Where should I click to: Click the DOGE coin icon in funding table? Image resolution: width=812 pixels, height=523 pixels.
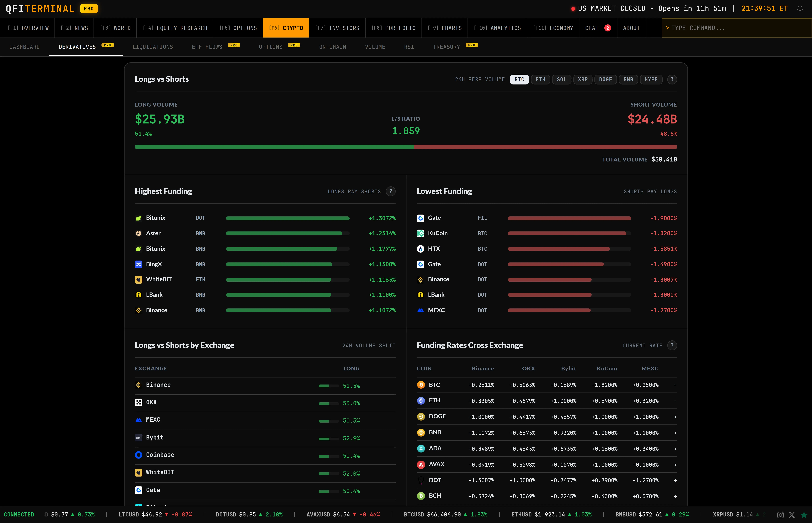point(421,417)
